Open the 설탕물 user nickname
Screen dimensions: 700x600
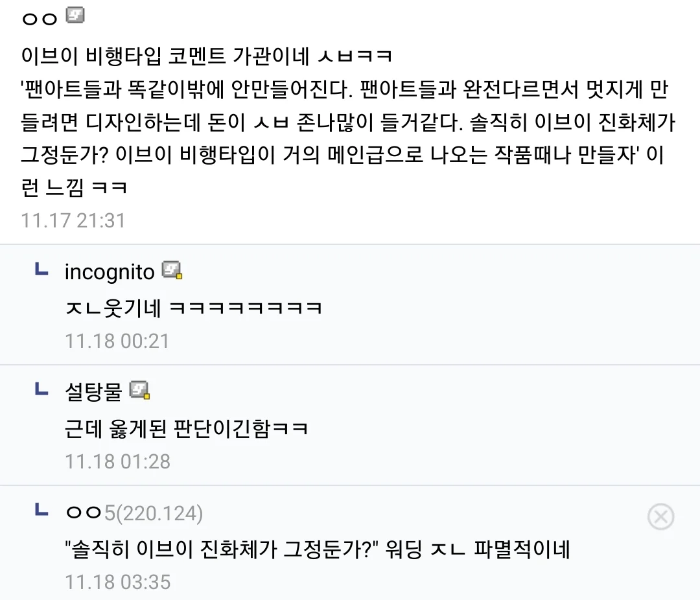(x=93, y=391)
